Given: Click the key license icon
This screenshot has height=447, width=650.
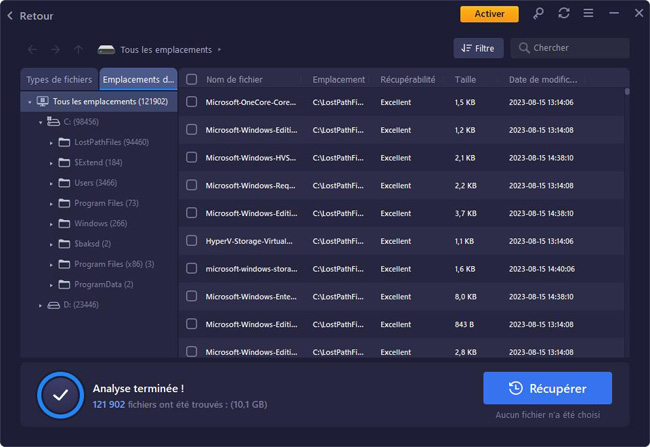Looking at the screenshot, I should (x=538, y=14).
